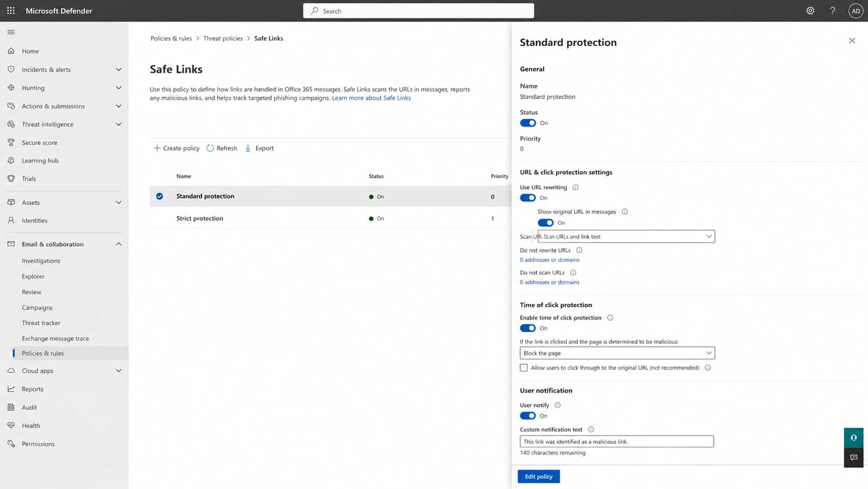
Task: Click the Email & collaboration envelope icon
Action: [11, 244]
